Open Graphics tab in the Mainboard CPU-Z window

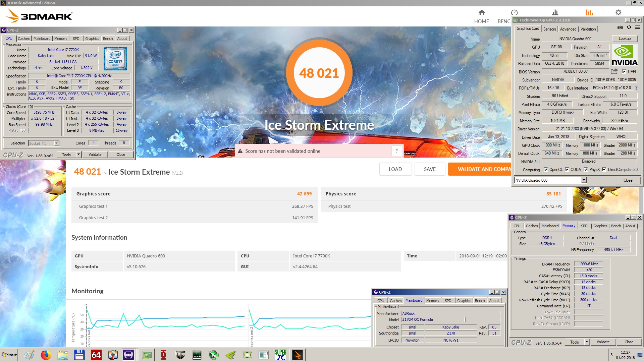point(464,301)
